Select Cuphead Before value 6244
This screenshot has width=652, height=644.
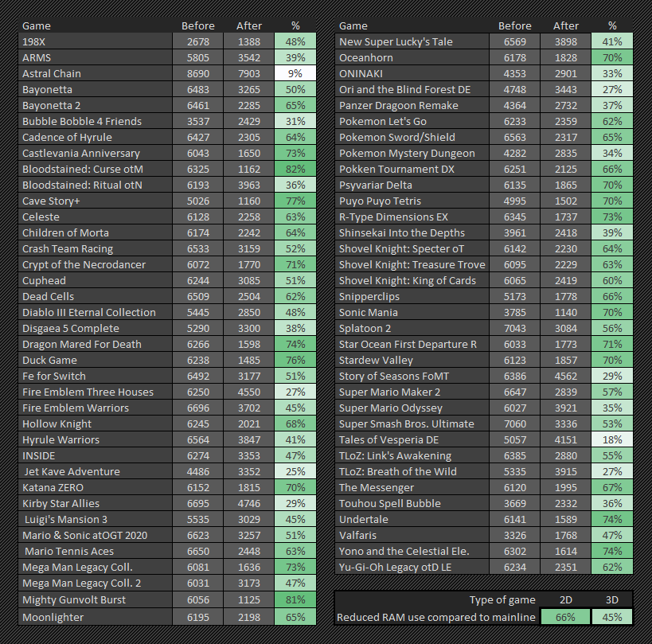click(x=198, y=281)
